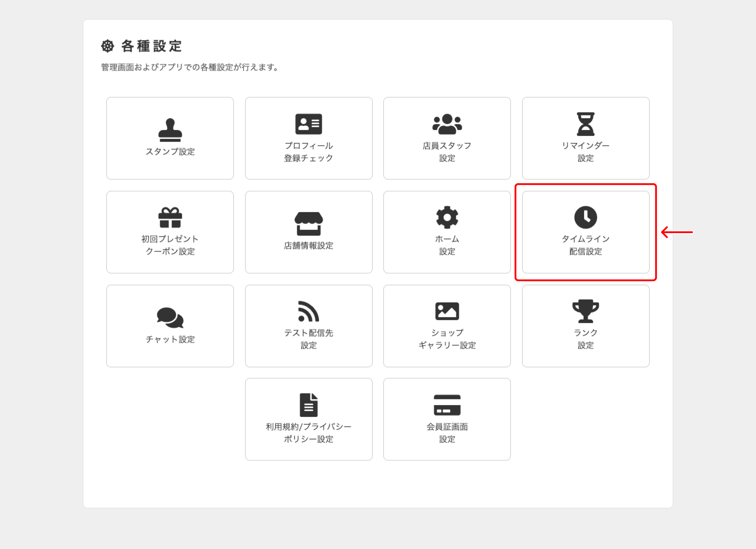Click the gear icon for ホーム設定
The height and width of the screenshot is (549, 756).
[x=447, y=218]
